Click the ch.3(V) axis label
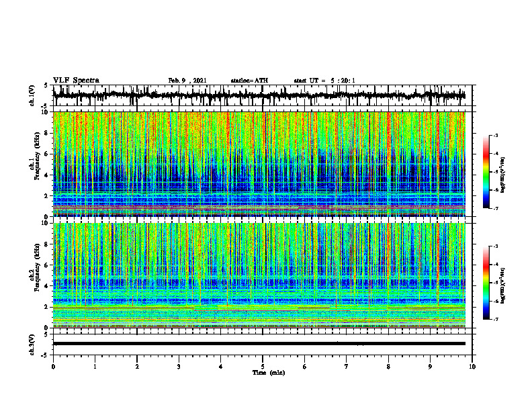 click(x=32, y=345)
